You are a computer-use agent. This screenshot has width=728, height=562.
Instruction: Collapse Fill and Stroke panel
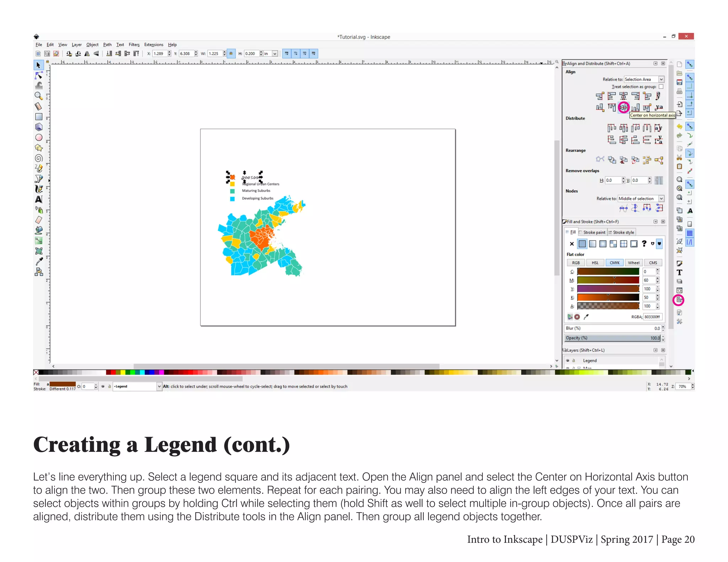click(655, 222)
